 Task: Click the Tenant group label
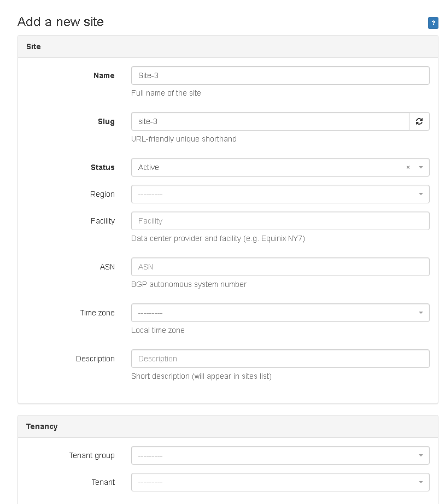click(x=92, y=455)
